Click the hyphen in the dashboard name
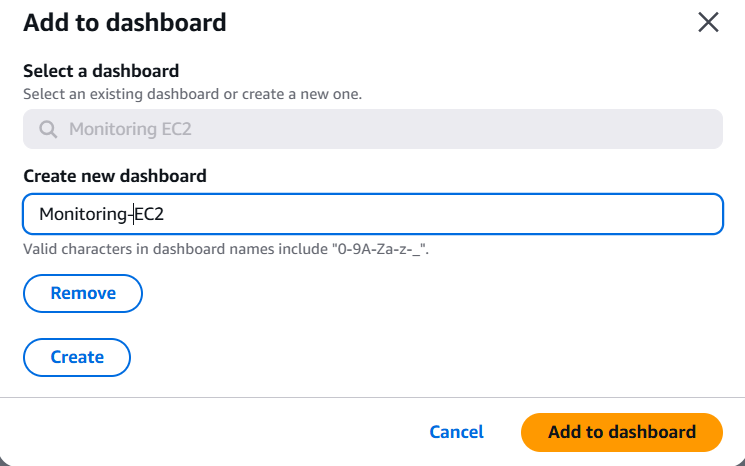The image size is (745, 466). pos(130,213)
